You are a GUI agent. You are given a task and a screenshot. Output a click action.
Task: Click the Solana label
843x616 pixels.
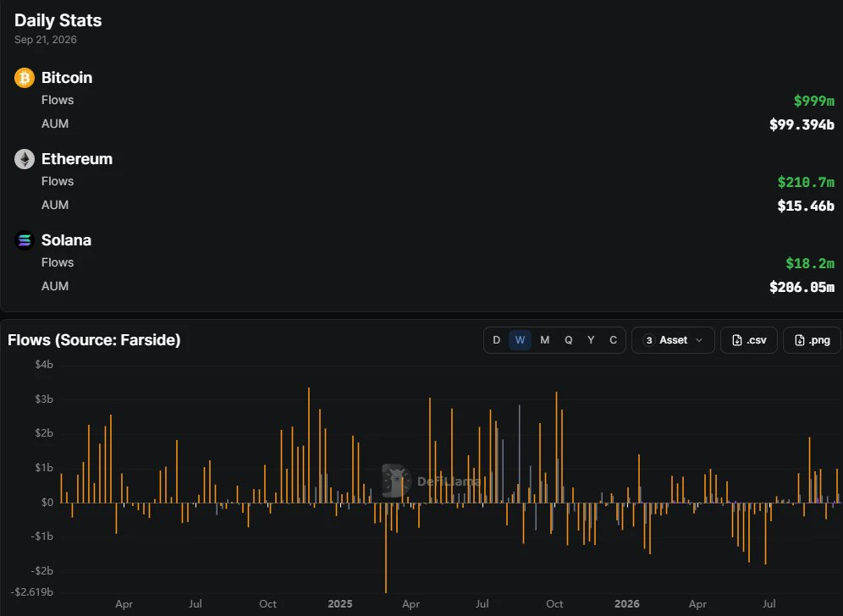tap(66, 240)
